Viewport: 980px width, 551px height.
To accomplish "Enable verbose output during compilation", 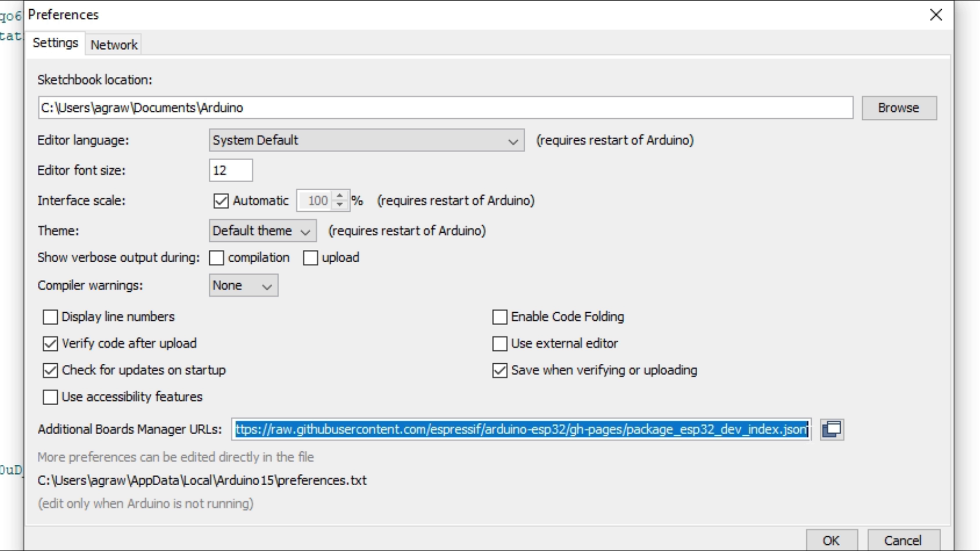I will (216, 258).
